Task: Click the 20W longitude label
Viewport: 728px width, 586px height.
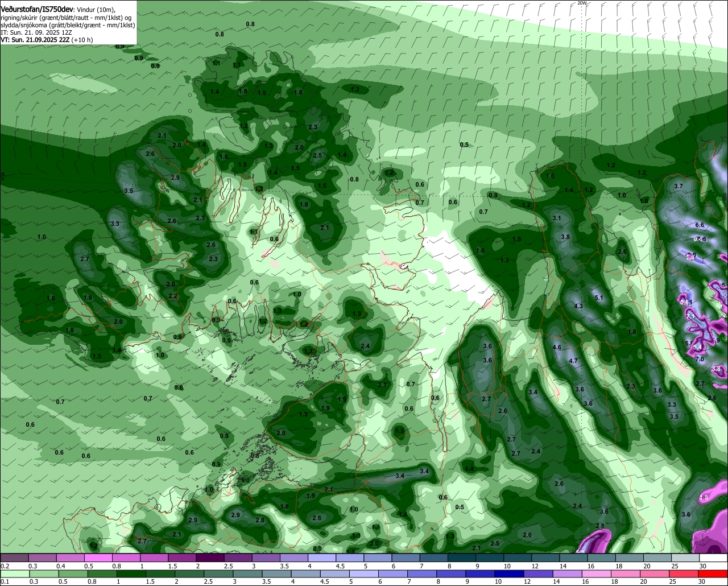Action: pyautogui.click(x=581, y=3)
